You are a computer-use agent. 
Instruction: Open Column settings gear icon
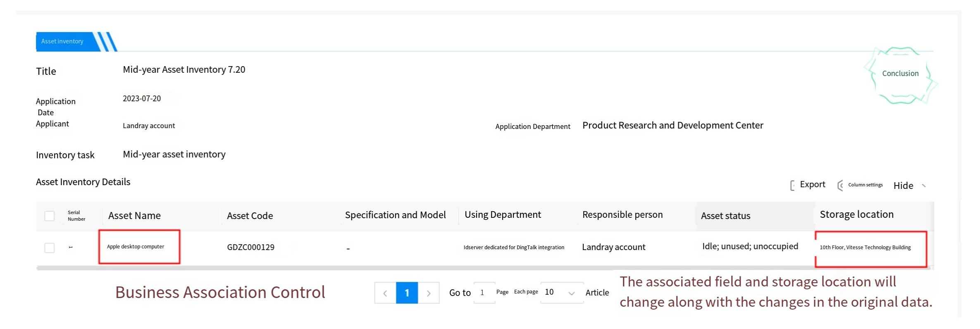840,186
